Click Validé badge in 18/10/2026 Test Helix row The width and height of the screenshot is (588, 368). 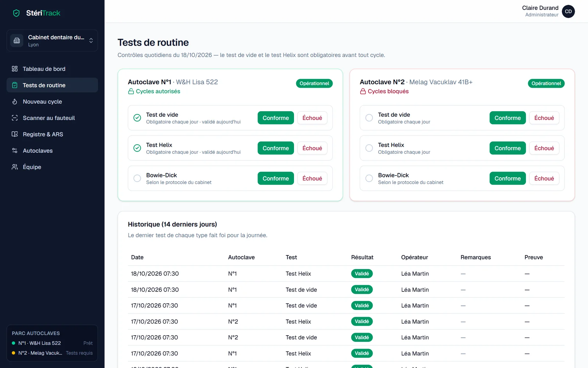coord(362,273)
